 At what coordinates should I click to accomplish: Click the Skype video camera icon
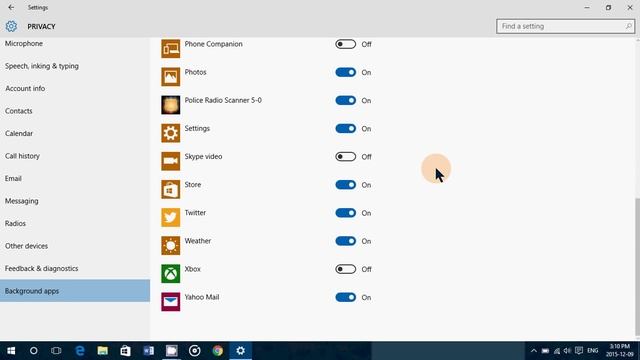pos(170,161)
